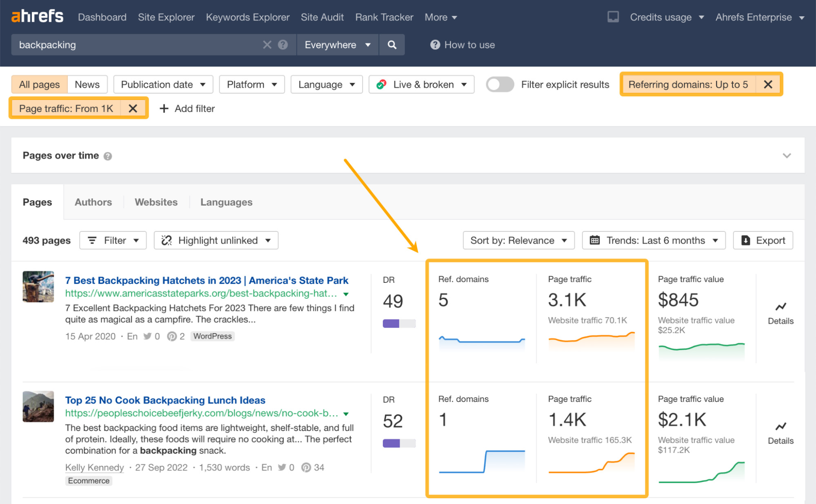Switch to the Websites tab
Viewport: 816px width, 504px height.
(156, 202)
